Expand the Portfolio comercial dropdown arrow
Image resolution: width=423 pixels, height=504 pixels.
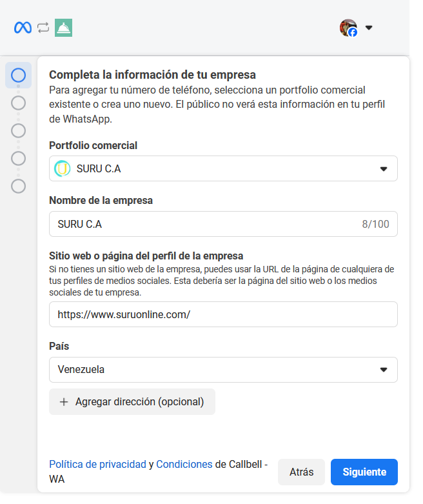(x=384, y=168)
